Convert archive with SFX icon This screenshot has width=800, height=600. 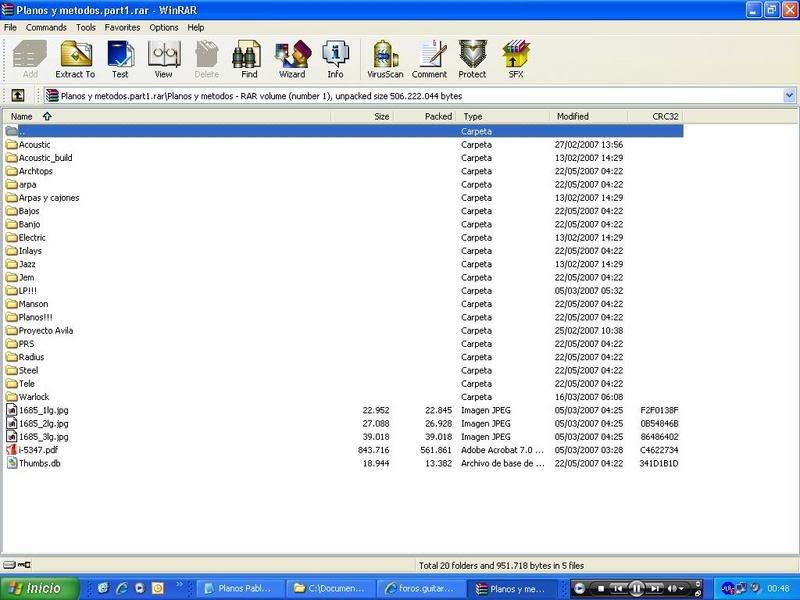pos(516,59)
